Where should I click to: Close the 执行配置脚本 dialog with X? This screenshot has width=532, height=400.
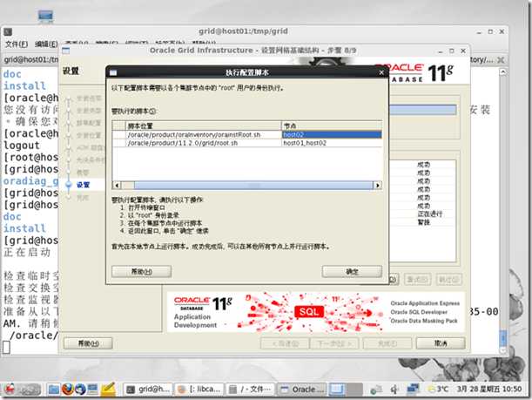coord(381,72)
